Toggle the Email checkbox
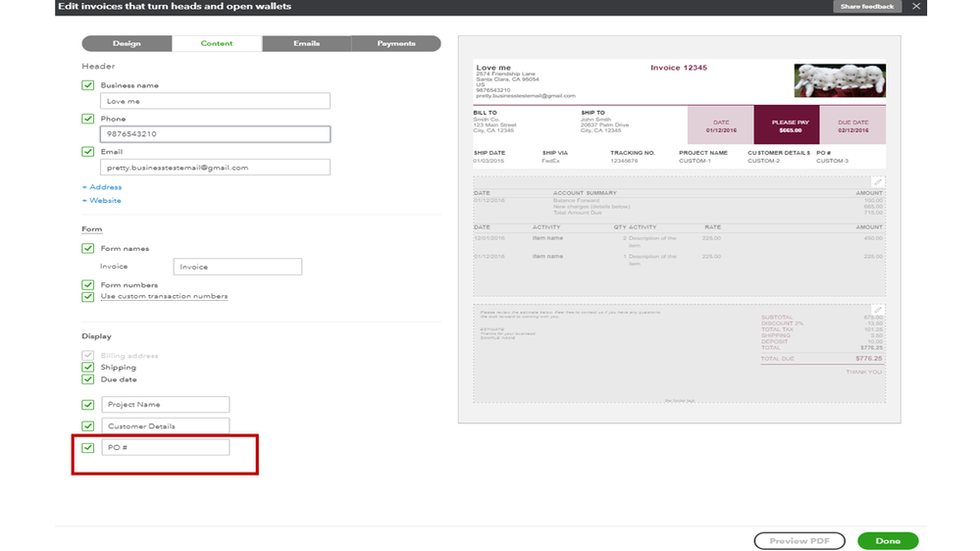This screenshot has width=980, height=551. pyautogui.click(x=88, y=151)
